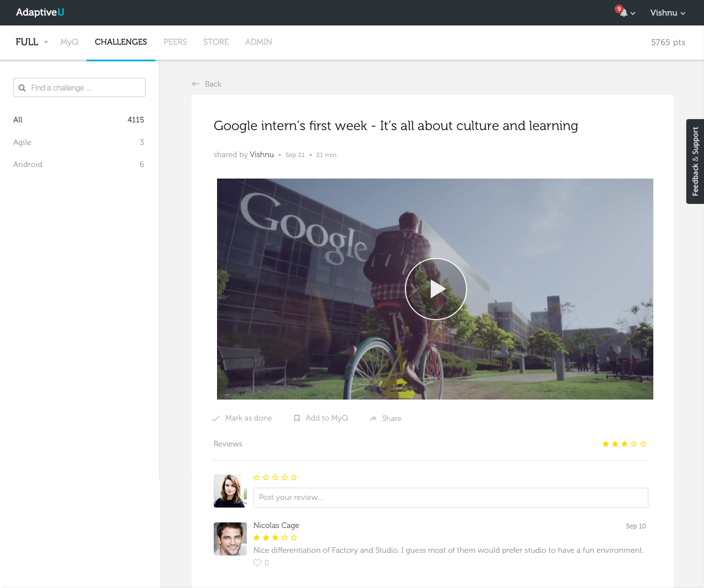Click the challenge title heading
Viewport: 704px width, 588px height.
pos(396,126)
